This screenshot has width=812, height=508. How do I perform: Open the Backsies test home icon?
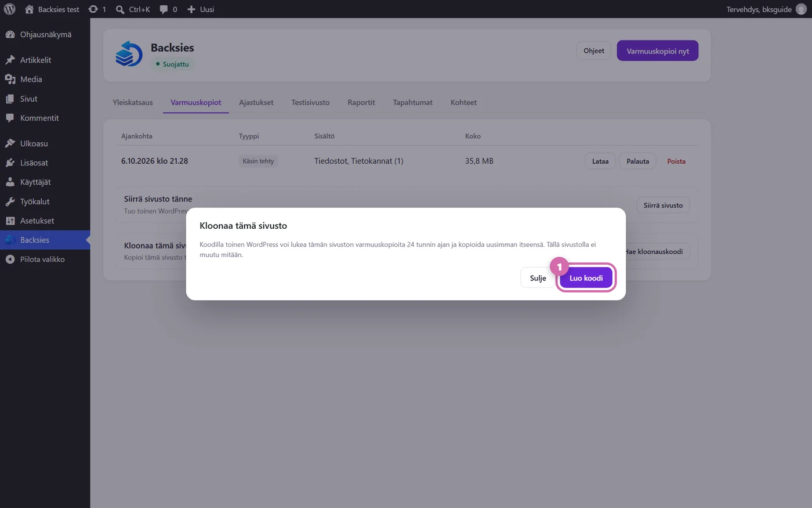(29, 9)
